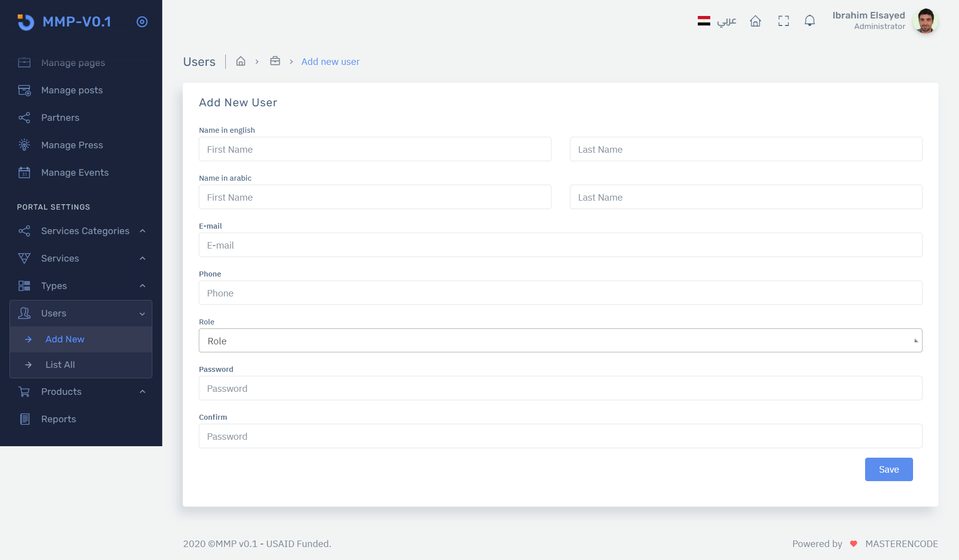Open Manage Events calendar icon
Image resolution: width=959 pixels, height=560 pixels.
[x=24, y=173]
